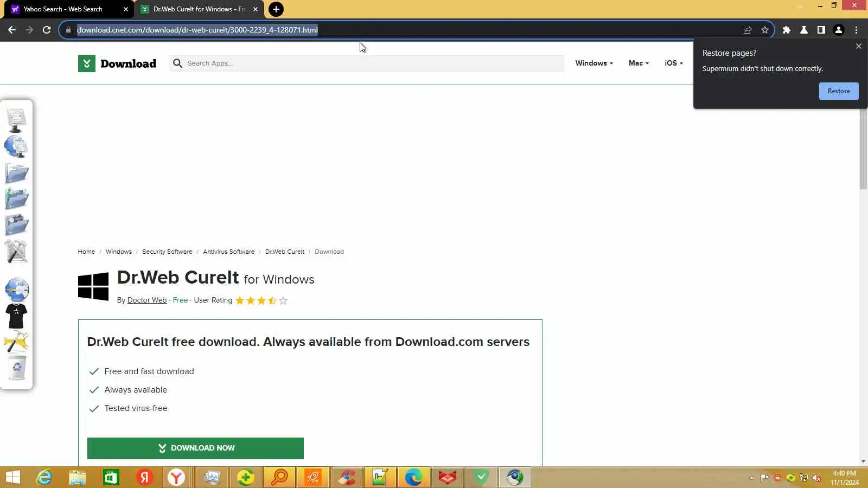Open the video folder in dock
Screen dimensions: 868x488
[16, 225]
